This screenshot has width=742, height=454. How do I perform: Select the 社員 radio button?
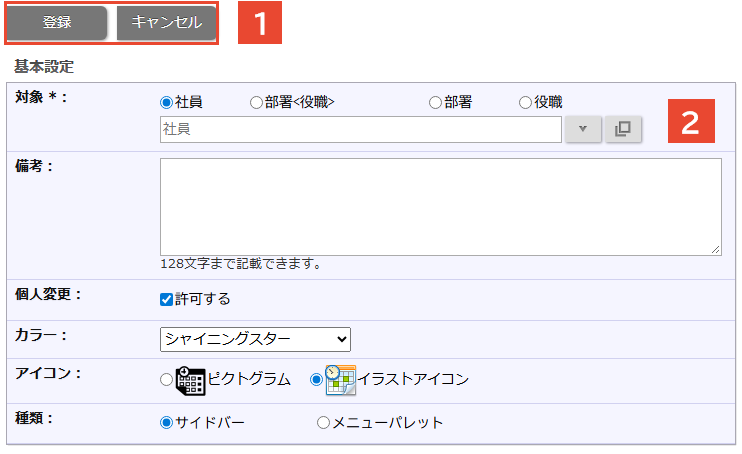(167, 102)
